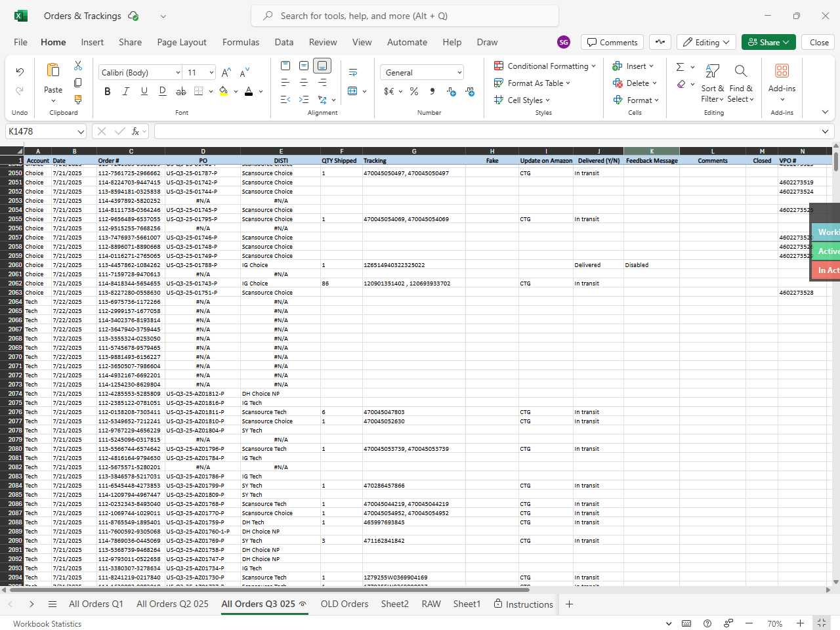Toggle italic formatting

click(x=126, y=91)
